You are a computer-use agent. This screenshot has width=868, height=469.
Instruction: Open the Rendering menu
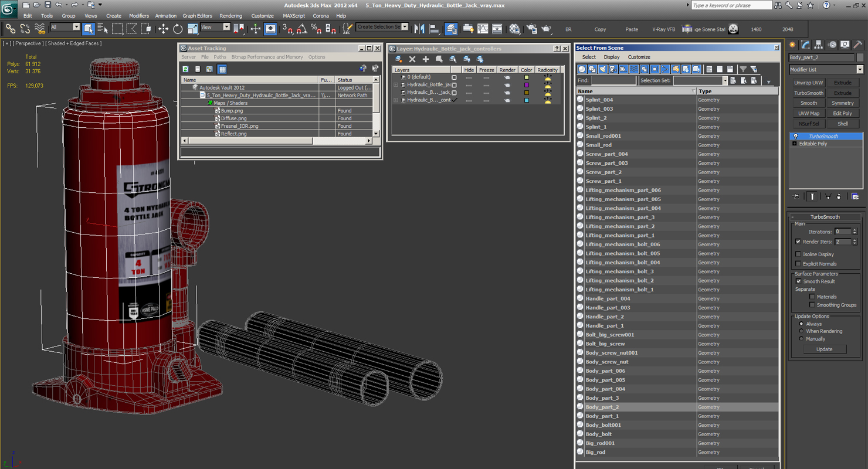tap(230, 16)
